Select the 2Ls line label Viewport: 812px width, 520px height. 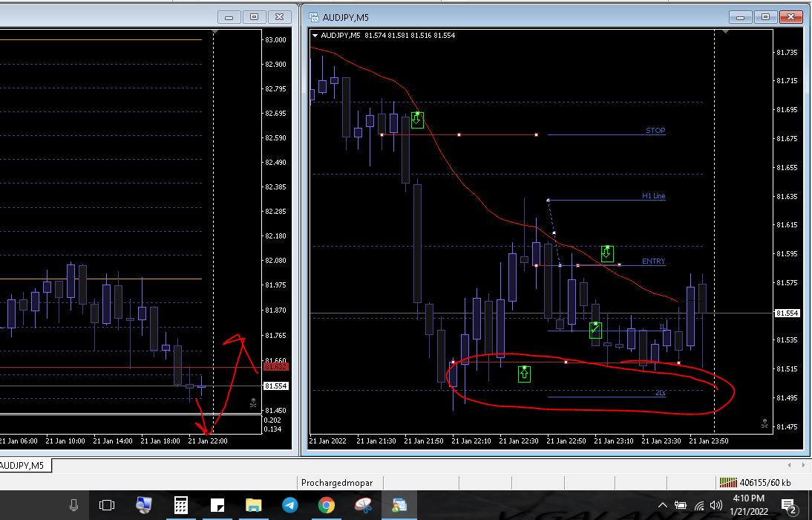(661, 393)
